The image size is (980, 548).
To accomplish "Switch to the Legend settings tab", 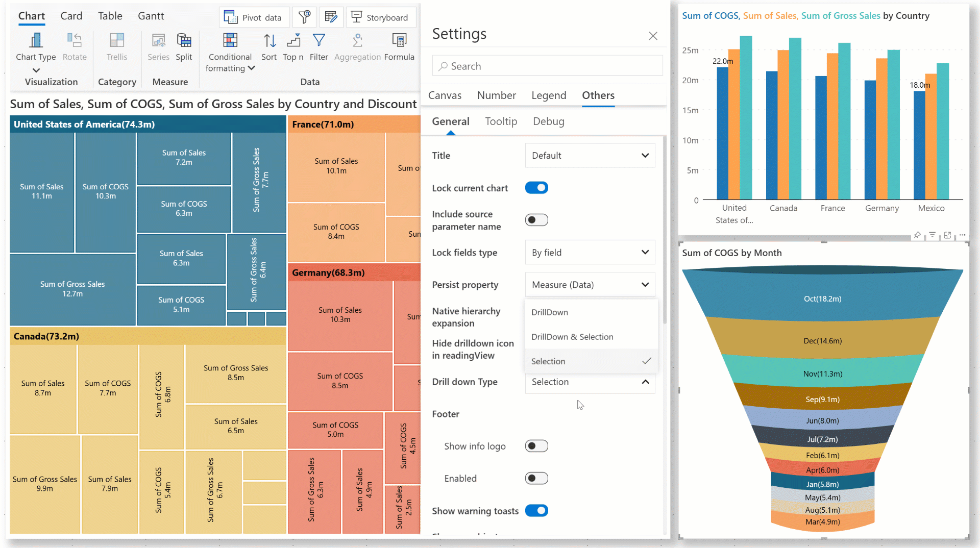I will [x=549, y=95].
